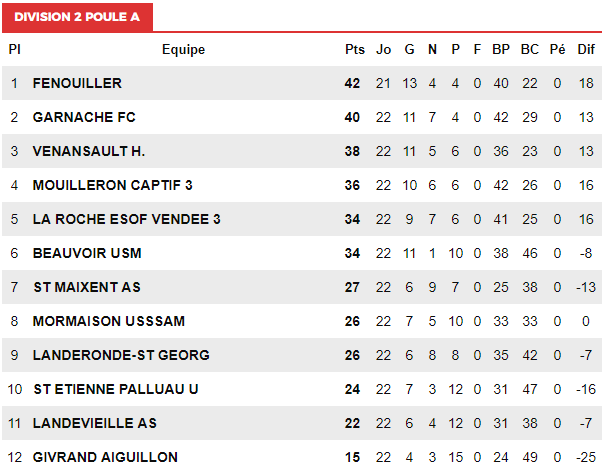This screenshot has height=474, width=605.
Task: Select LANDEVIEILLE AS in the table
Action: point(95,423)
